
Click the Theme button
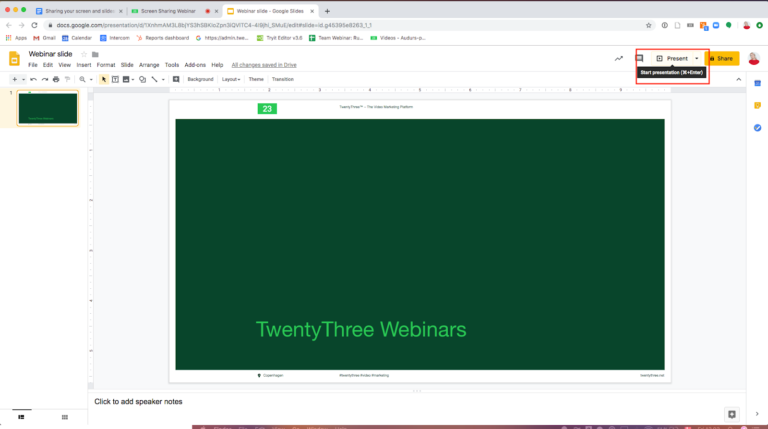256,79
